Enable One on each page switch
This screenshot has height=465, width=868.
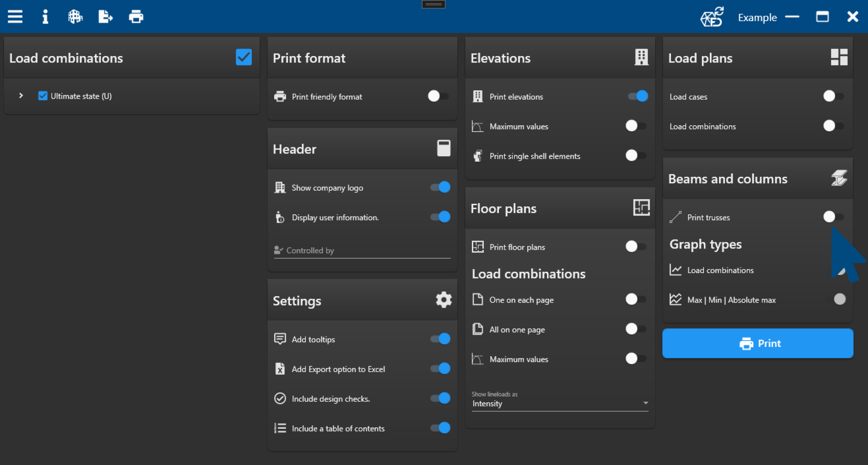click(636, 299)
